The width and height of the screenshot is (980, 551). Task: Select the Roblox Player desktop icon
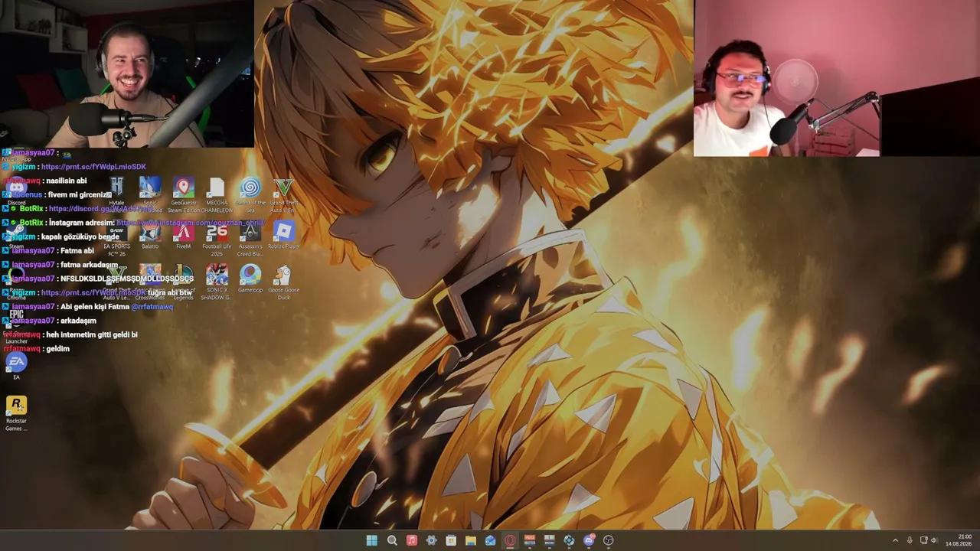coord(284,236)
